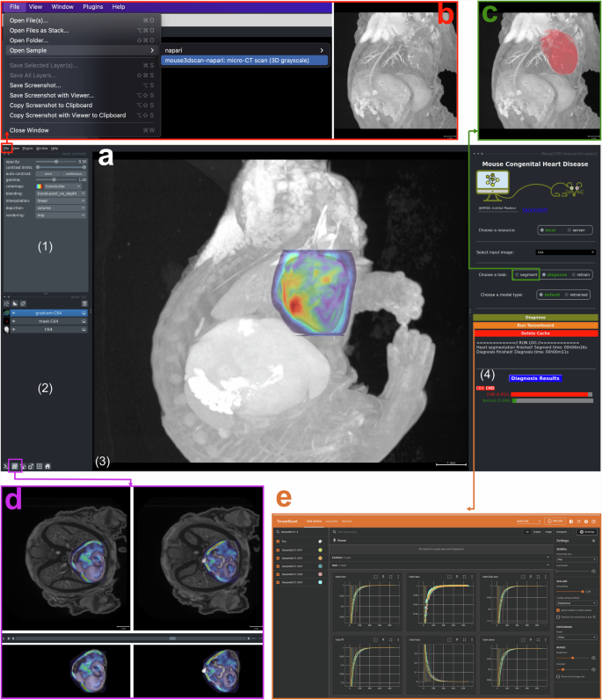This screenshot has height=700, width=602.
Task: Choose Open Files as Stack... menu item
Action: pos(82,31)
